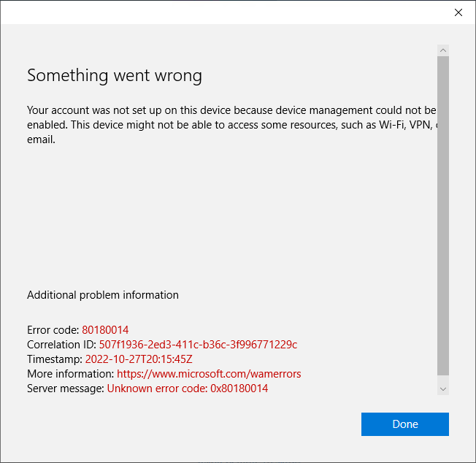Click the word 'email.' in the description
The width and height of the screenshot is (476, 463).
[x=41, y=139]
